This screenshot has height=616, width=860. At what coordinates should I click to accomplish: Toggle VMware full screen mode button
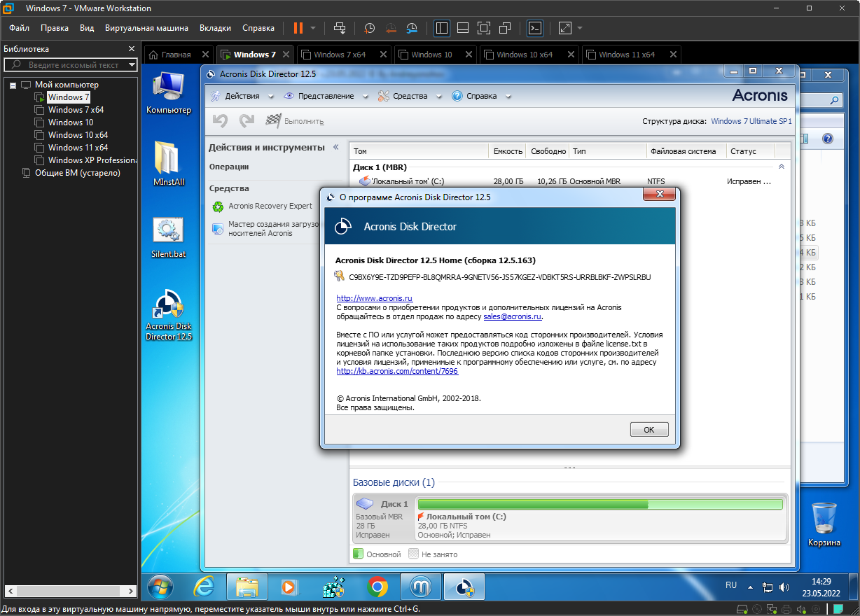click(x=483, y=28)
